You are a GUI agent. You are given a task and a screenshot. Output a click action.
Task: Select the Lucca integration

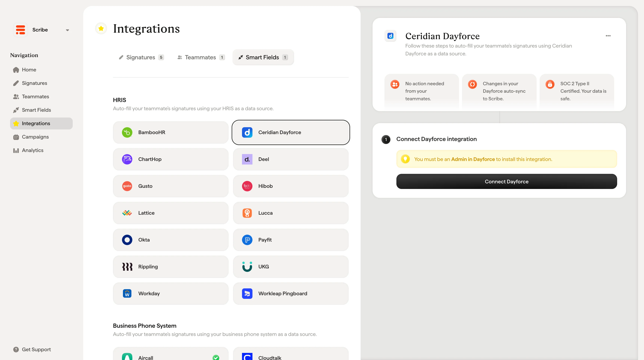click(291, 213)
